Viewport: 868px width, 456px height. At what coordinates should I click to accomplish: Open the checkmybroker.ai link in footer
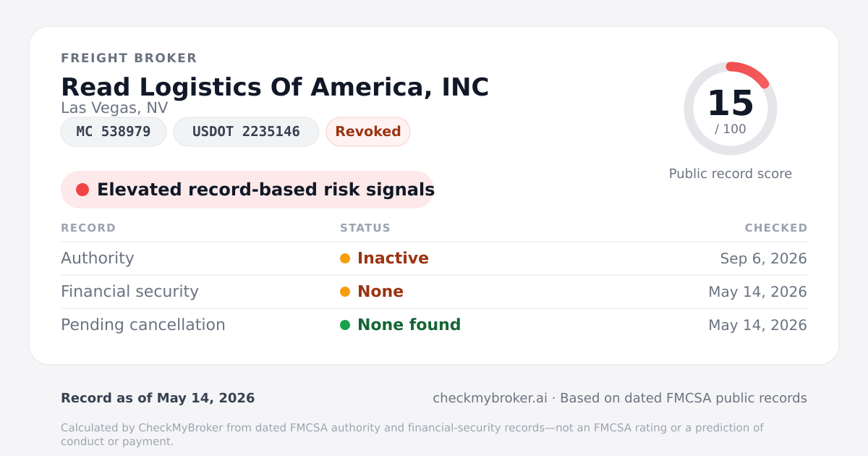pyautogui.click(x=490, y=398)
